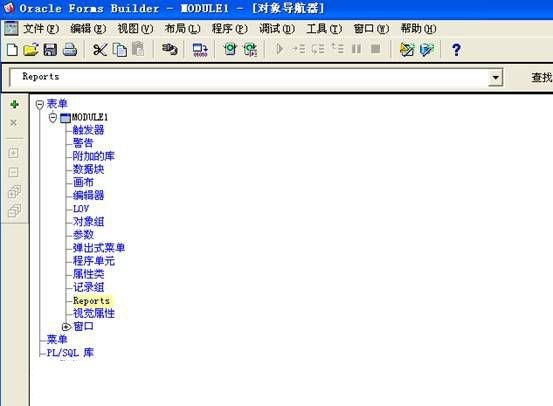Select the 警告 tree item
Image resolution: width=553 pixels, height=406 pixels.
83,143
